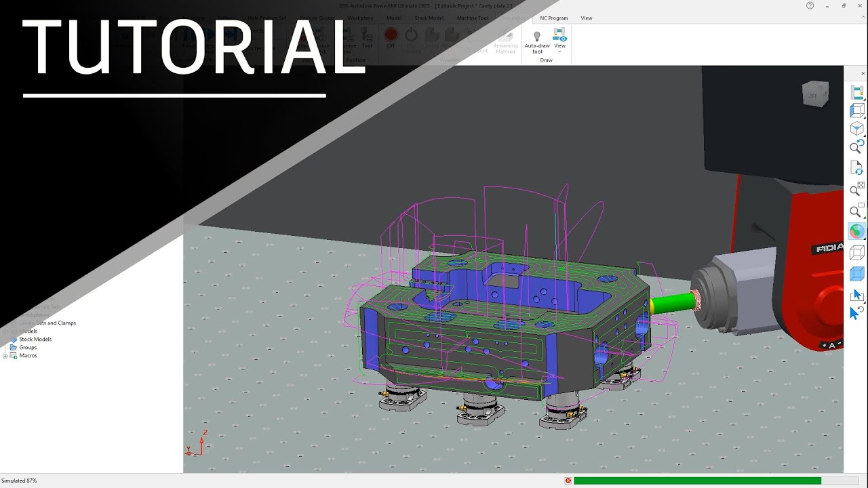
Task: Click the zoom to fit icon
Action: pyautogui.click(x=857, y=188)
